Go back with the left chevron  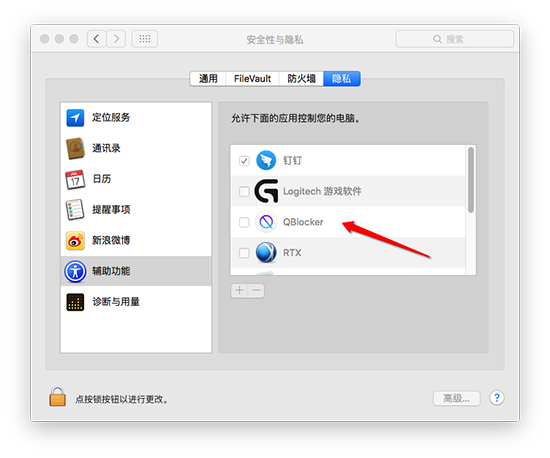[96, 39]
